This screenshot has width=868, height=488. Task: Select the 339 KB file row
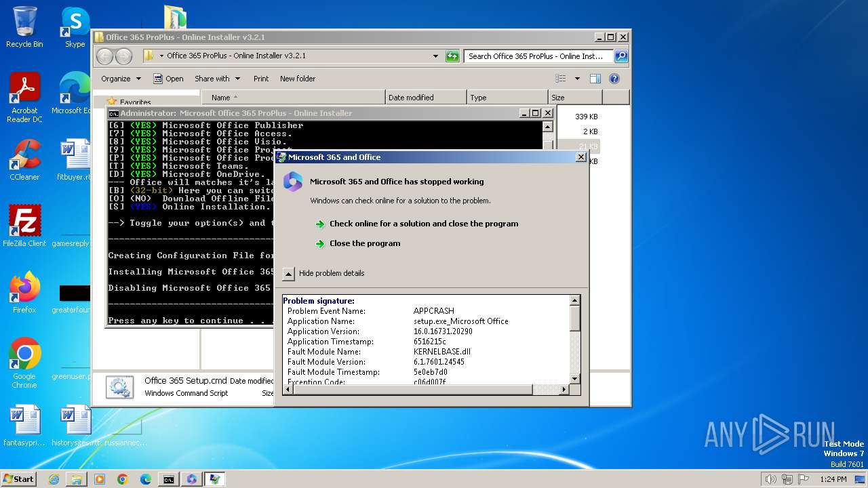(x=586, y=117)
